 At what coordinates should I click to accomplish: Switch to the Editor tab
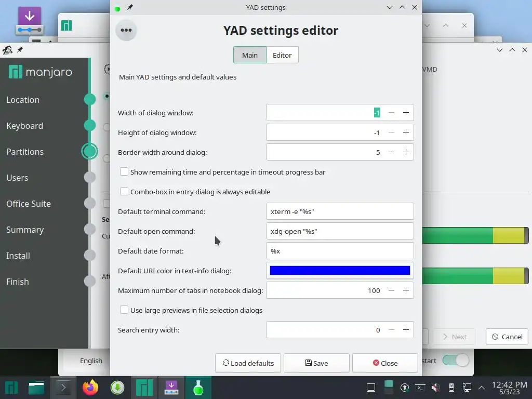tap(282, 55)
